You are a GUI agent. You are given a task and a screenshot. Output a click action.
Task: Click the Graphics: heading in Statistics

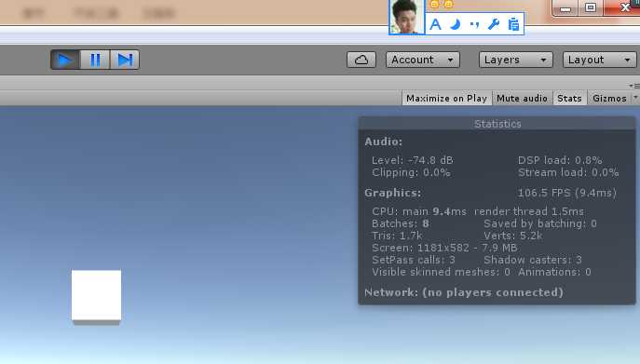pos(392,193)
